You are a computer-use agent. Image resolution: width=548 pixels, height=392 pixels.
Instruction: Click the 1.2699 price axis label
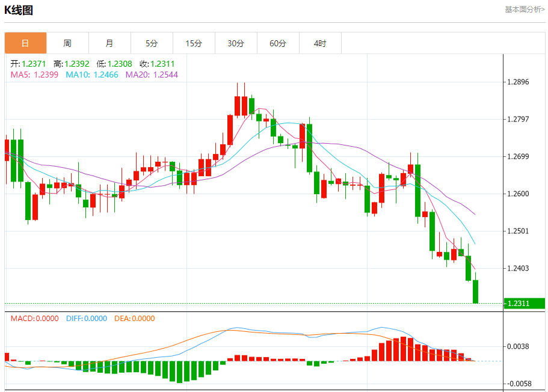click(x=518, y=156)
